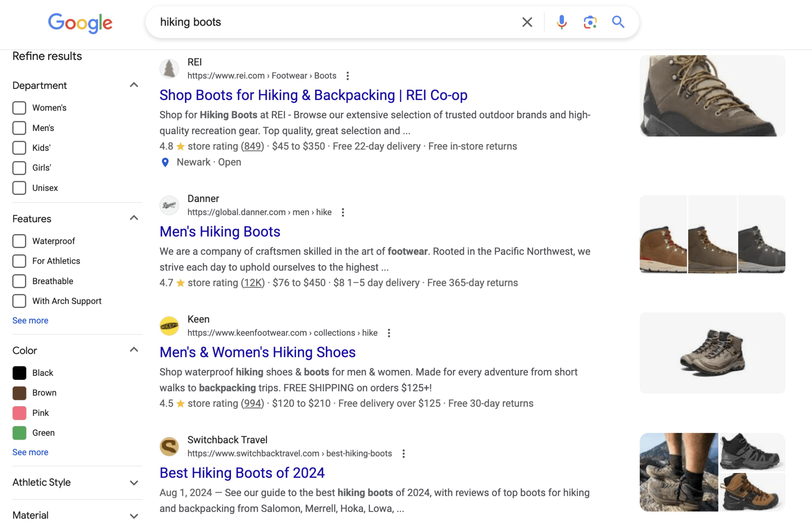Check the Men's department filter
812x527 pixels.
(x=19, y=128)
